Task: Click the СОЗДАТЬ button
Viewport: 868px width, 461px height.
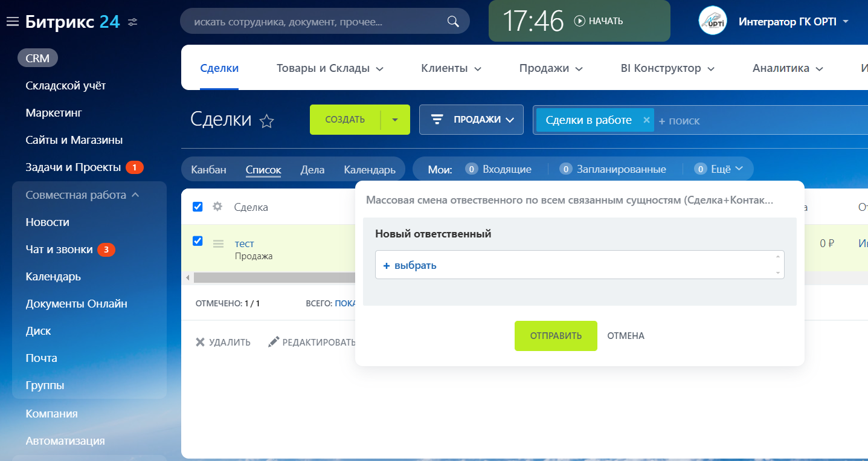Action: point(345,120)
